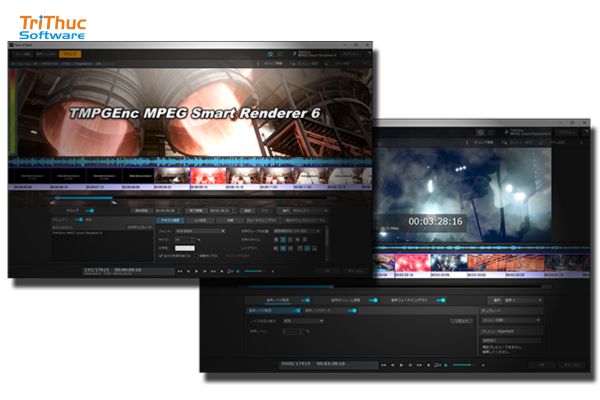This screenshot has height=400, width=600.
Task: Toggle the audio noise removal tab switch
Action: 305,300
